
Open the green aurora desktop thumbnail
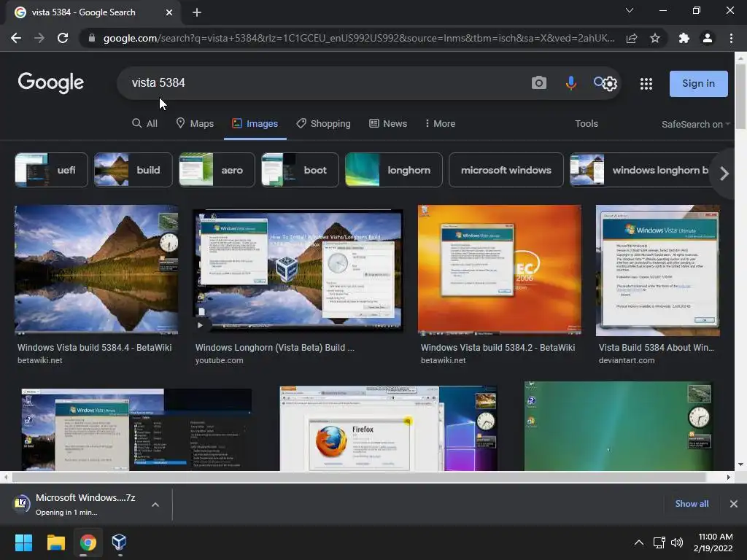pyautogui.click(x=619, y=426)
